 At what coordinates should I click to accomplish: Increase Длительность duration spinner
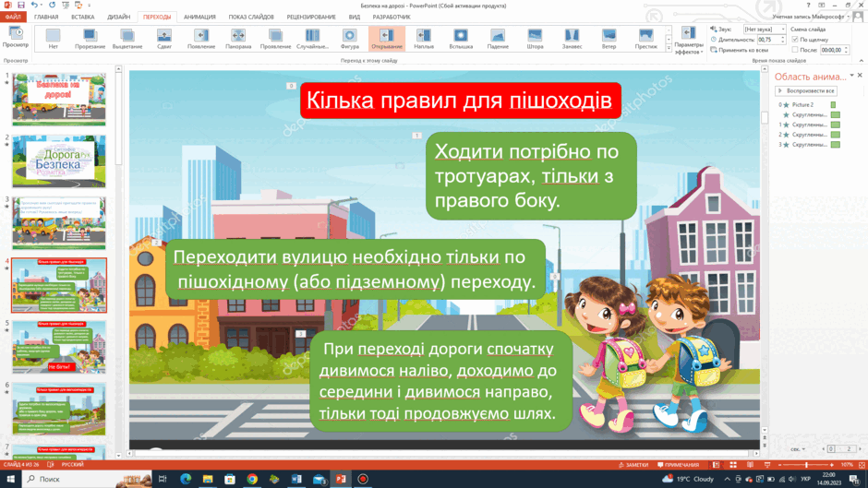[783, 38]
